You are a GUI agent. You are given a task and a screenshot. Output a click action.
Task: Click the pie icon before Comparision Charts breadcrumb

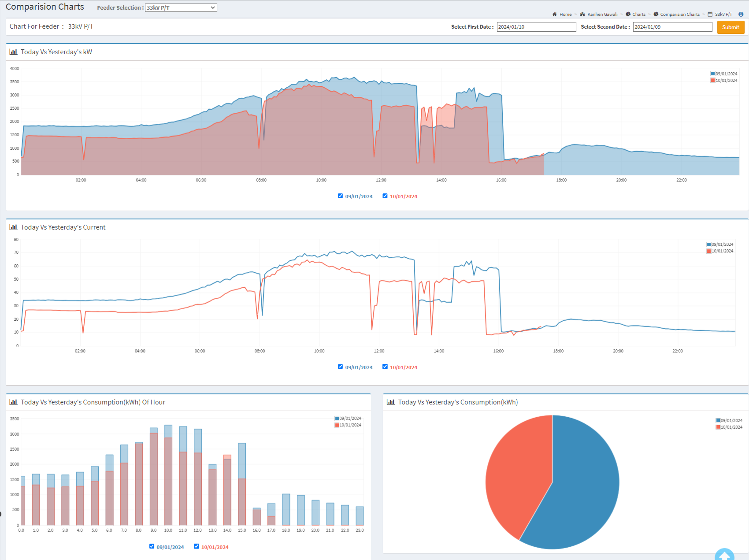[656, 15]
